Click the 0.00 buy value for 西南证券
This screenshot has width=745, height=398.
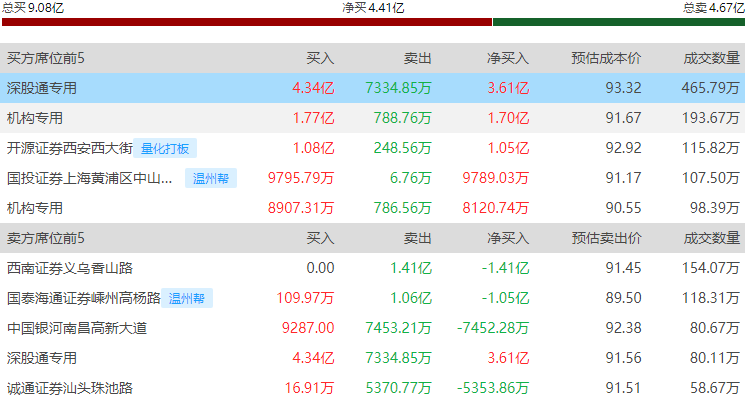point(320,268)
